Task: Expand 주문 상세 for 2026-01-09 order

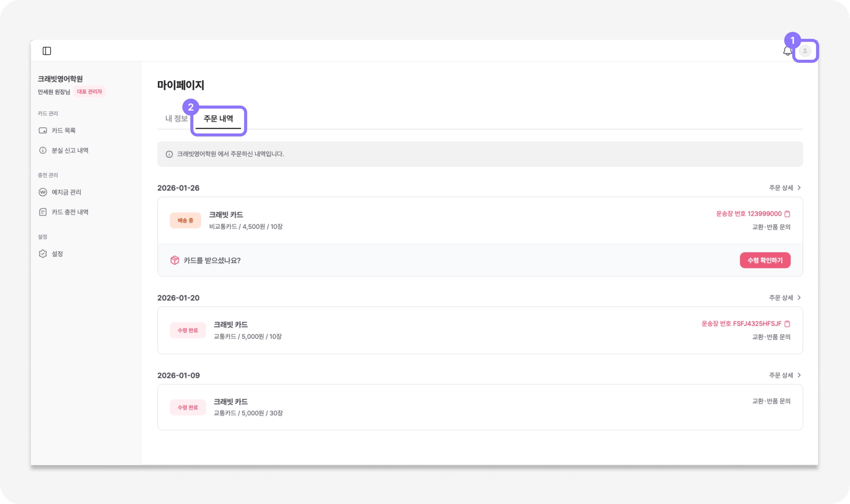Action: pyautogui.click(x=784, y=375)
